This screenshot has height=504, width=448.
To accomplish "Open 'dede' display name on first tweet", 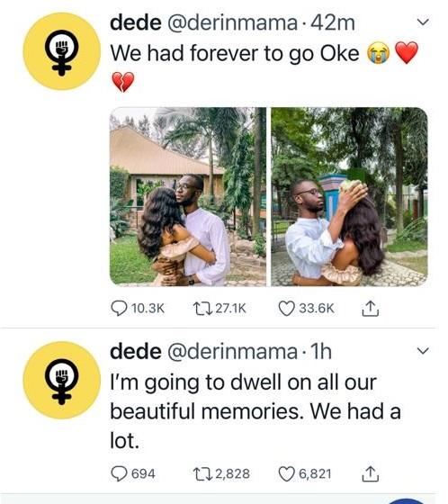I will coord(136,22).
